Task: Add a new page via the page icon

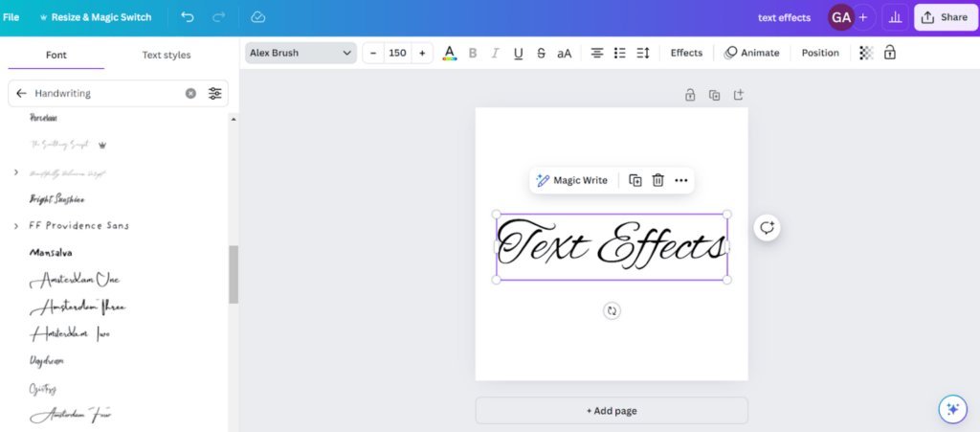Action: (x=739, y=95)
